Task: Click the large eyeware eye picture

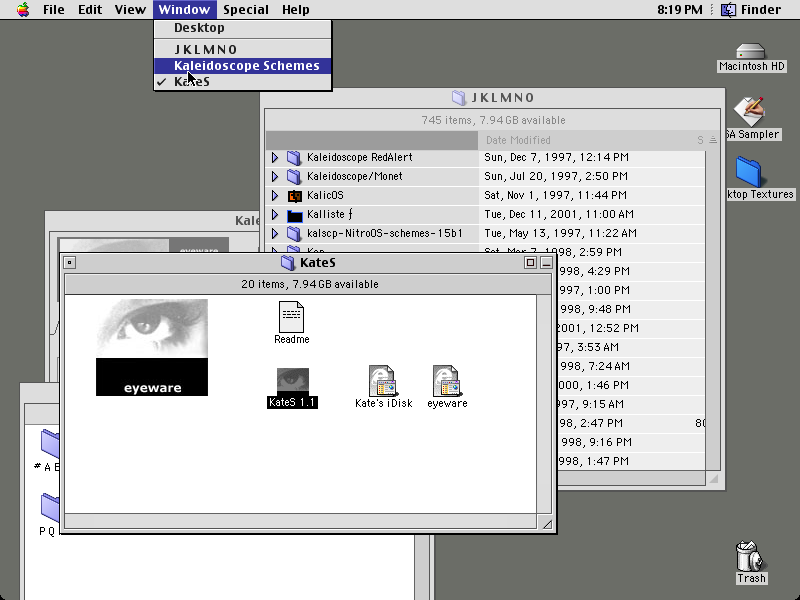Action: point(152,347)
